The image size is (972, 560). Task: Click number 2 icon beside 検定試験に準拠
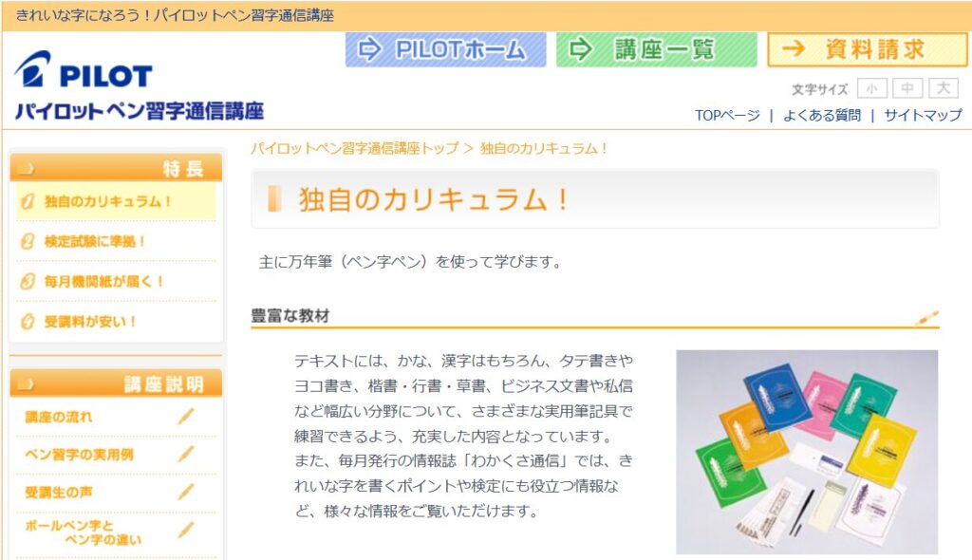coord(28,241)
